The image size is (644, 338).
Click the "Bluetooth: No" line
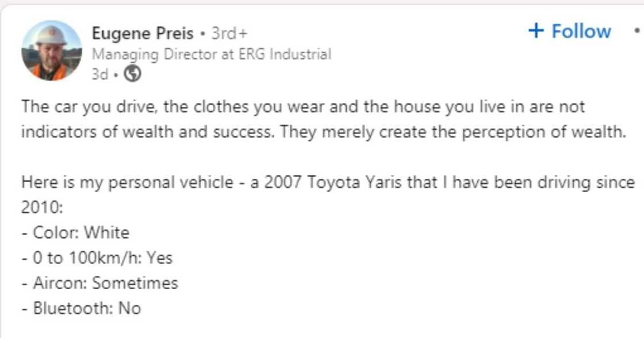tap(81, 308)
